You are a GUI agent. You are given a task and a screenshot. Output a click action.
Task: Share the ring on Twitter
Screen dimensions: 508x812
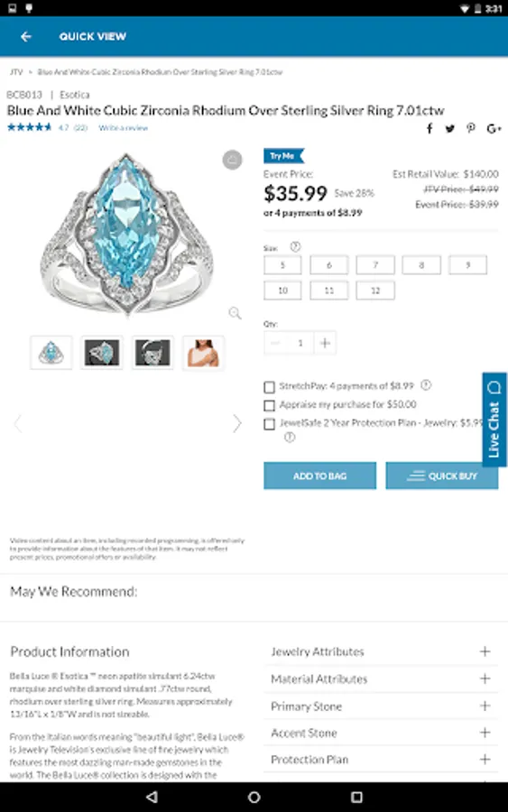(449, 128)
